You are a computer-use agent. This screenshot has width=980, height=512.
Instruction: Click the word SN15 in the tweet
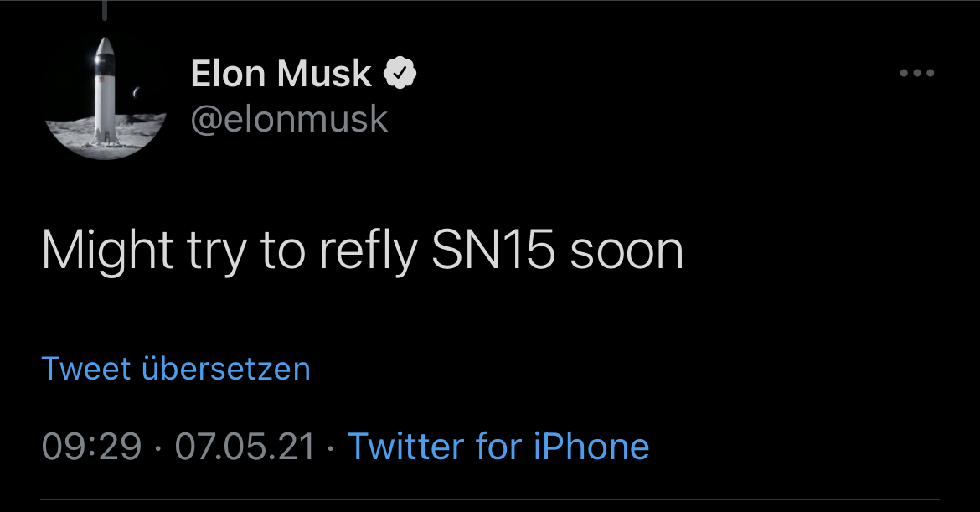[493, 250]
